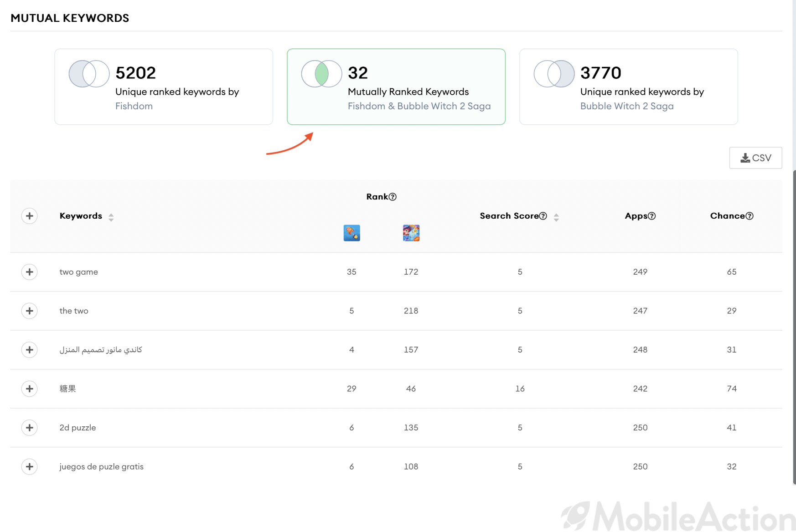Expand the 'two game' keyword row
Screen dimensions: 796x532
[30, 272]
